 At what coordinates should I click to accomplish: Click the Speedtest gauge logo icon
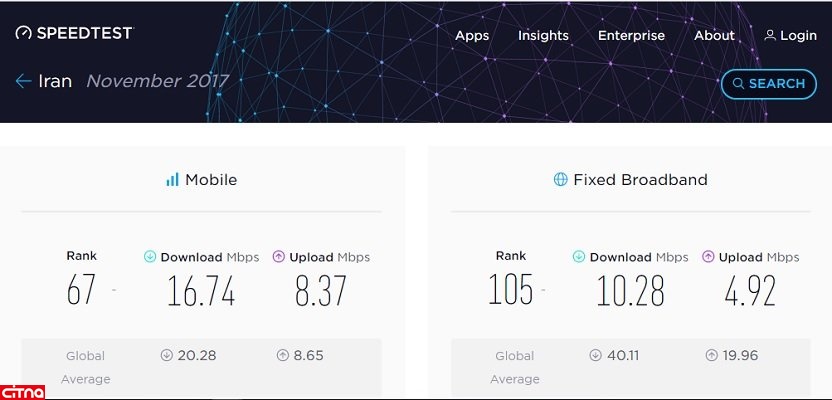pos(23,33)
